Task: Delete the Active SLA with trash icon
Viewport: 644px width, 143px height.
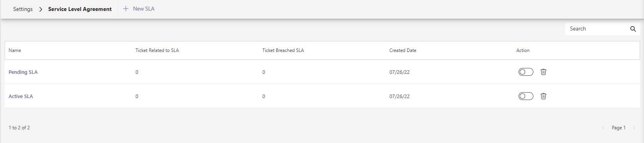Action: point(543,96)
